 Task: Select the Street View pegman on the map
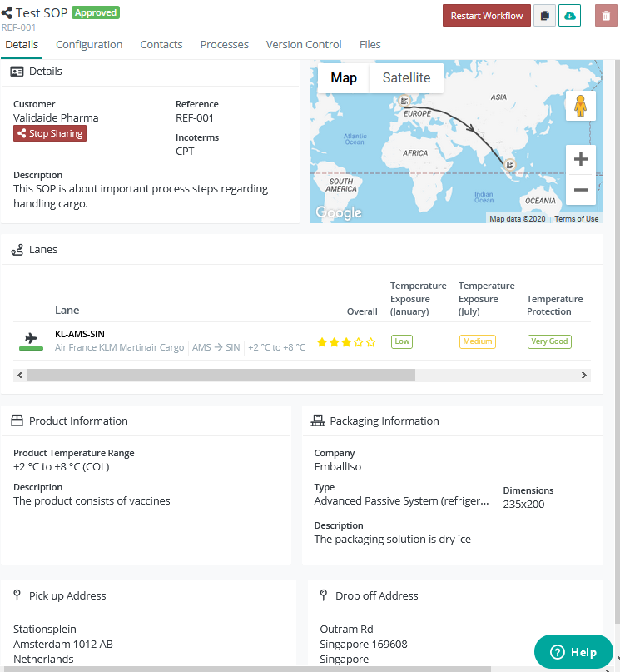(x=580, y=106)
